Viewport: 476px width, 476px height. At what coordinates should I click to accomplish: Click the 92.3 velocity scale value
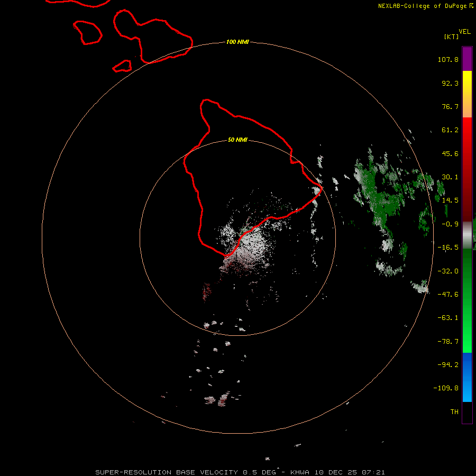(450, 83)
